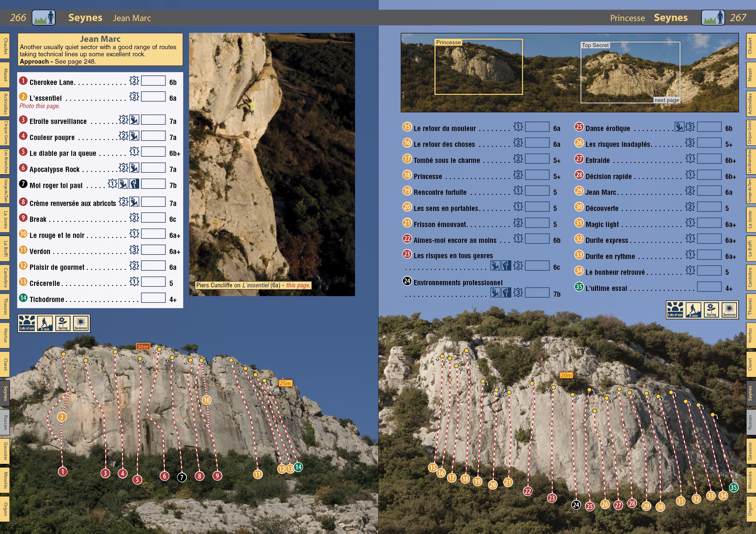The image size is (756, 534).
Task: Click the 'Photo this page' link
Action: pos(39,106)
